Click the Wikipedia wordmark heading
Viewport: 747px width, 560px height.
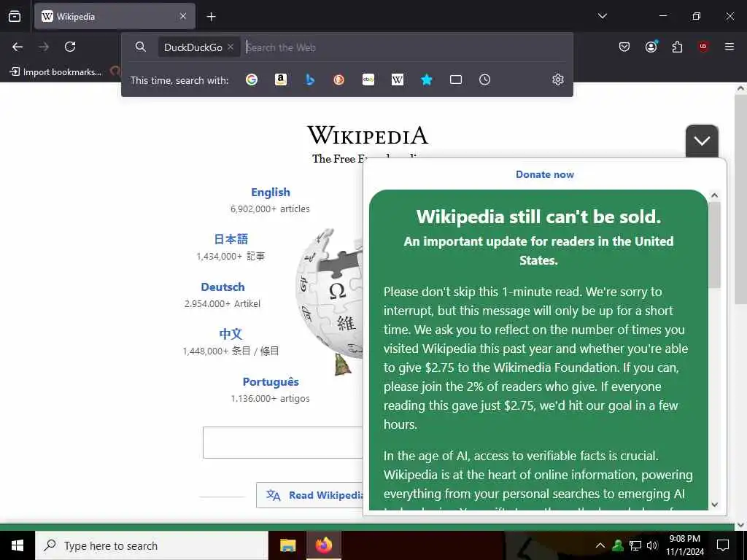(x=368, y=135)
